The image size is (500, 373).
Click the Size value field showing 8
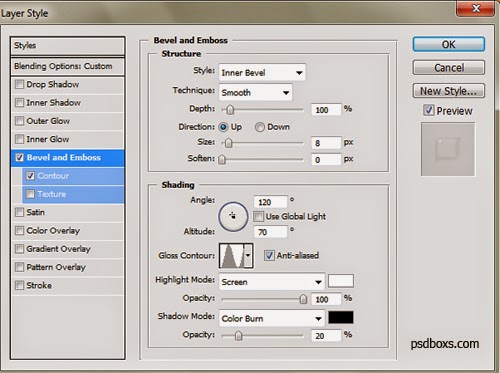[326, 143]
